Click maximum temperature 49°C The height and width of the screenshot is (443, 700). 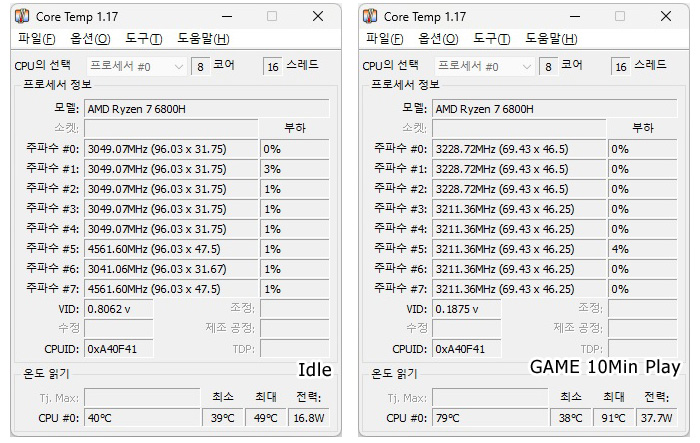pyautogui.click(x=266, y=418)
